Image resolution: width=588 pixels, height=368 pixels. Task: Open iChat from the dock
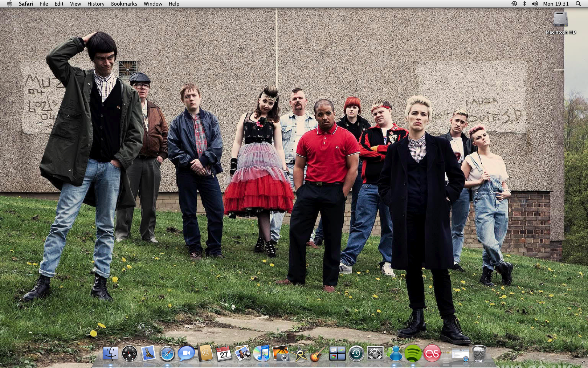pos(186,353)
